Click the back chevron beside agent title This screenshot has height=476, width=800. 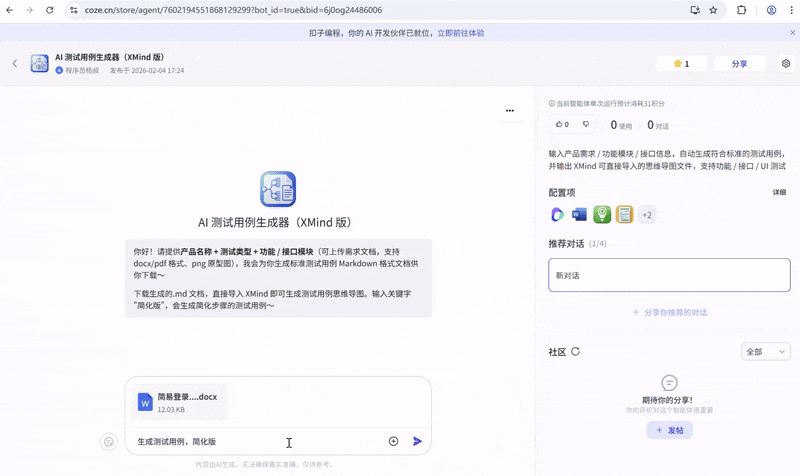15,63
